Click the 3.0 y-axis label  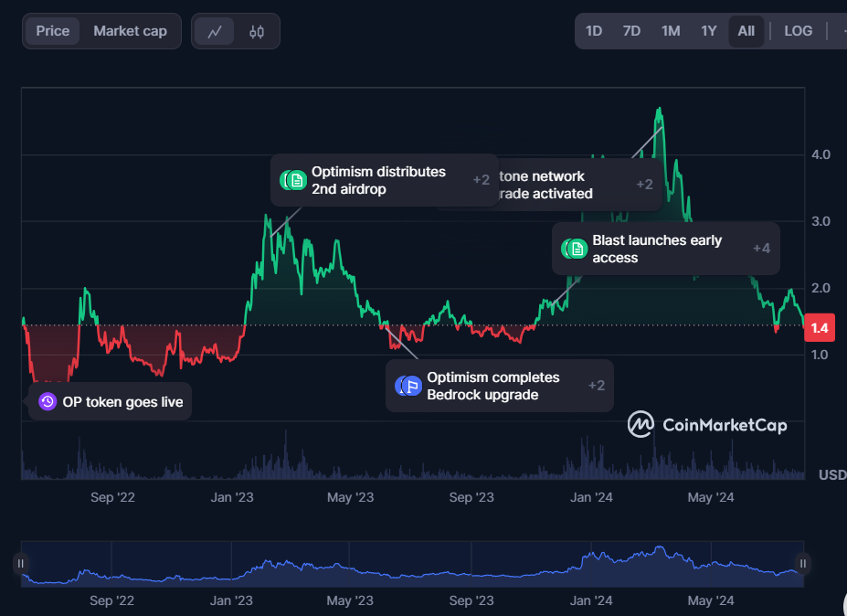pyautogui.click(x=821, y=221)
